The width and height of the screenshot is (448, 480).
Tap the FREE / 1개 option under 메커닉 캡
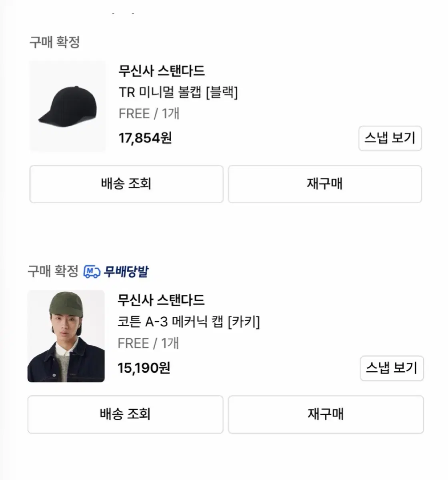click(148, 344)
